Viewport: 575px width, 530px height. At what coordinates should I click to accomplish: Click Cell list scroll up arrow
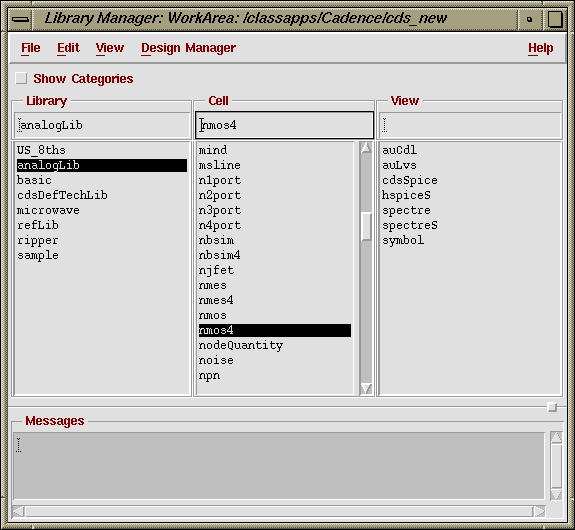click(366, 148)
